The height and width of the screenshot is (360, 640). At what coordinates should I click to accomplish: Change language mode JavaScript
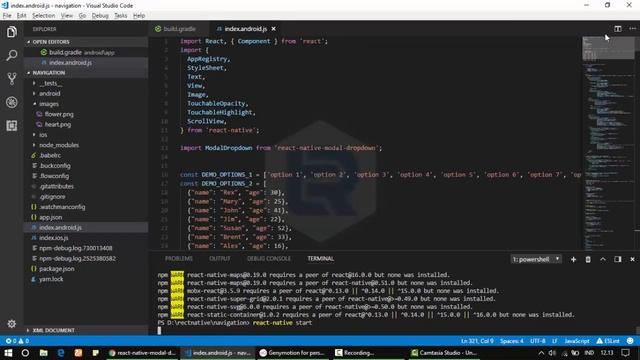577,341
